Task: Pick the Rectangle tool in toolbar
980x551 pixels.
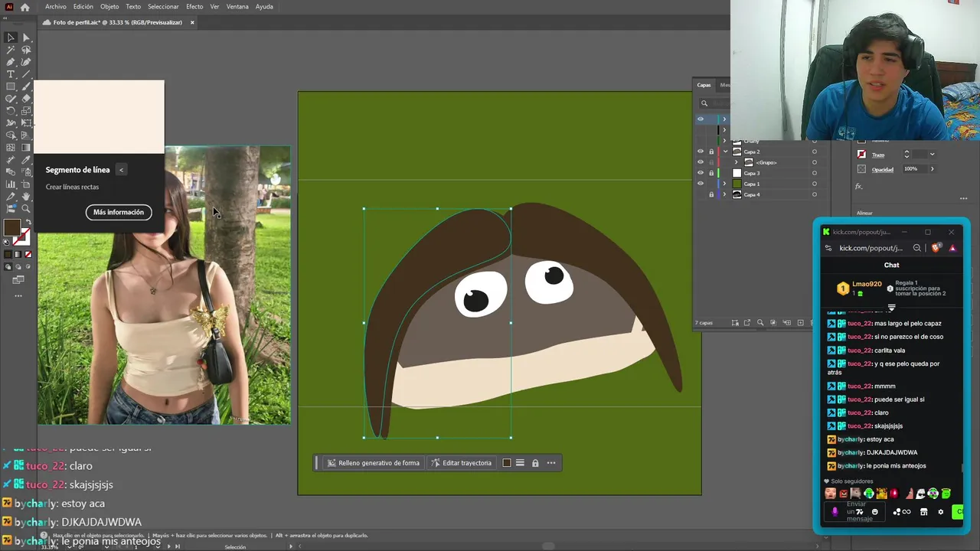Action: click(x=11, y=86)
